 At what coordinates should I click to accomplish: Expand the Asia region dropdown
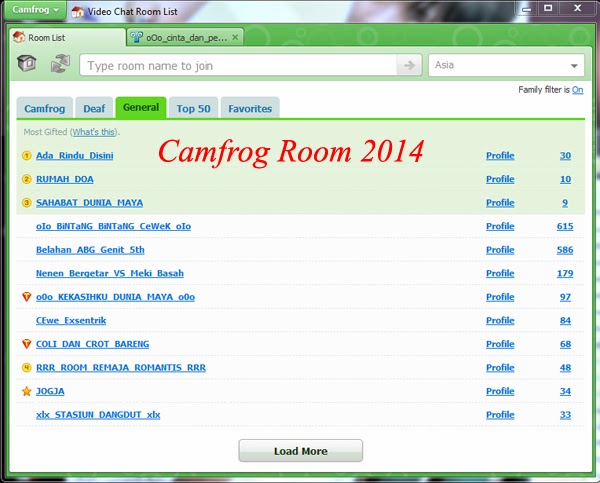pyautogui.click(x=506, y=65)
